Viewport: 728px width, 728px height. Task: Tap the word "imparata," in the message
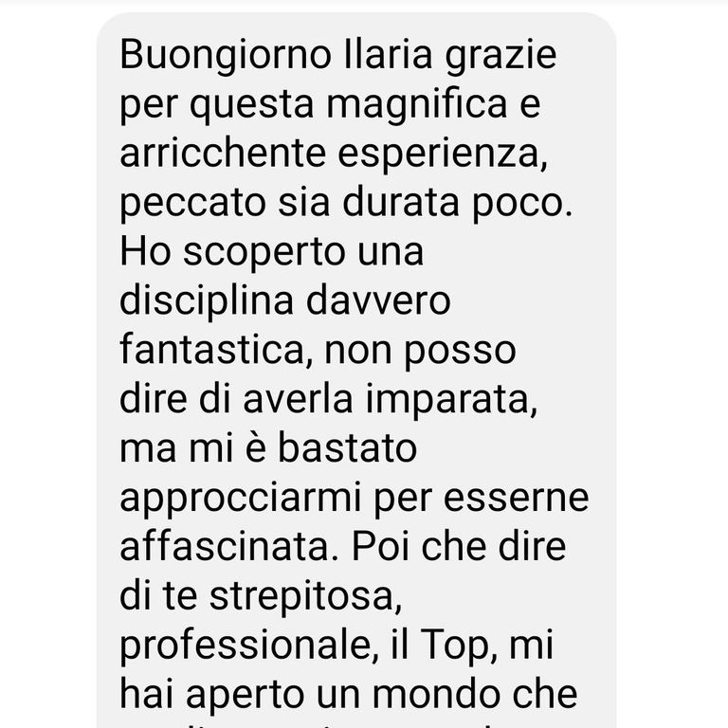point(452,401)
